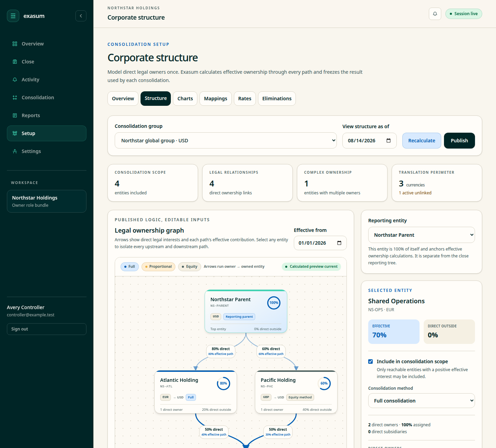Click the 50% direct 40% effective path label
This screenshot has height=448, width=496.
point(214,432)
